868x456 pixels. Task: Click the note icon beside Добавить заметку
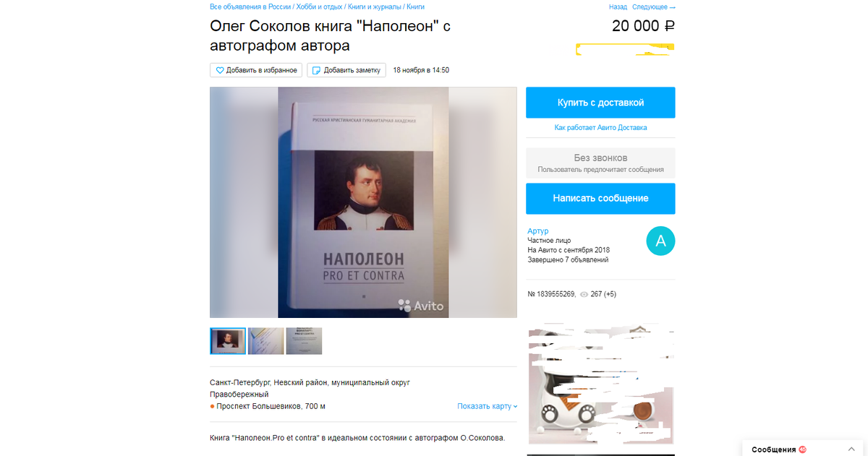(316, 70)
